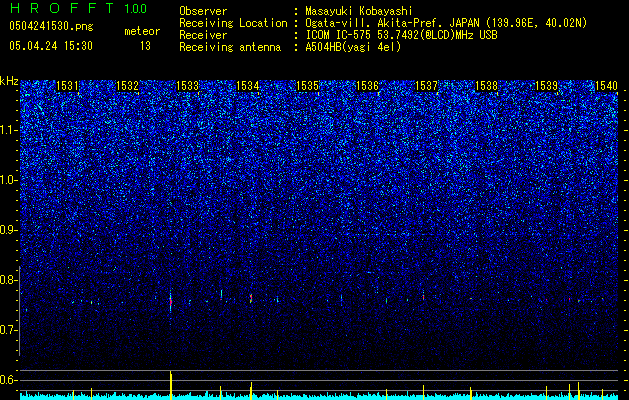Viewport: 629px width, 400px height.
Task: Click the 0.6 frequency axis label
Action: pos(9,380)
